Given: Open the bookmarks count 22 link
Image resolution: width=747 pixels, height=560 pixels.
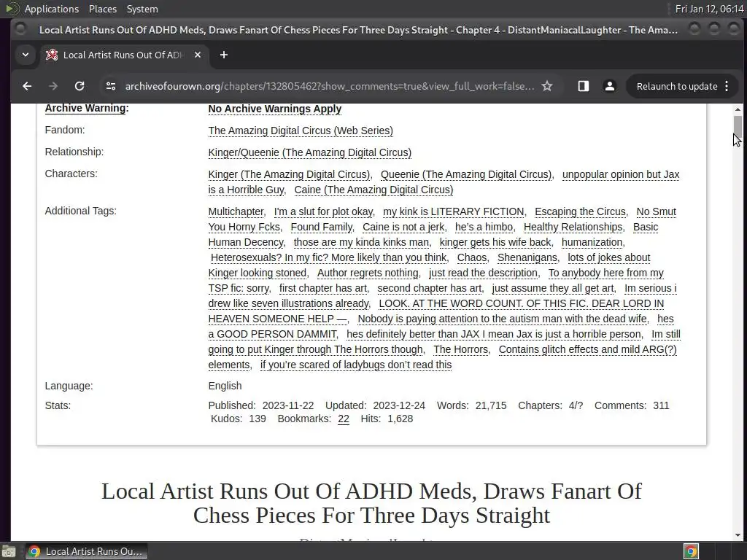Looking at the screenshot, I should click(x=344, y=419).
